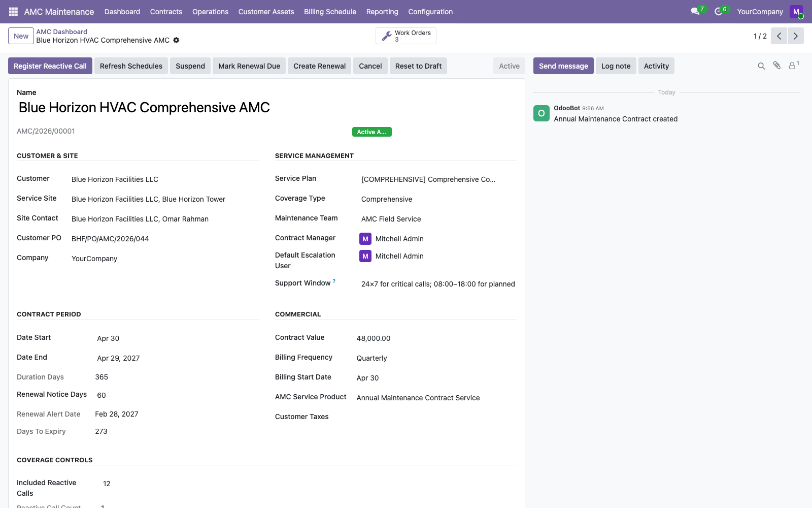Open the Coverage Type dropdown
The image size is (812, 508).
point(439,199)
